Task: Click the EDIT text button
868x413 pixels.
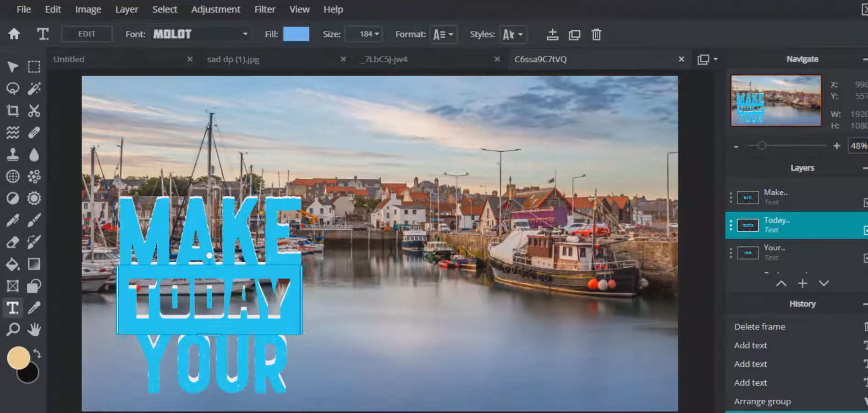Action: click(87, 34)
